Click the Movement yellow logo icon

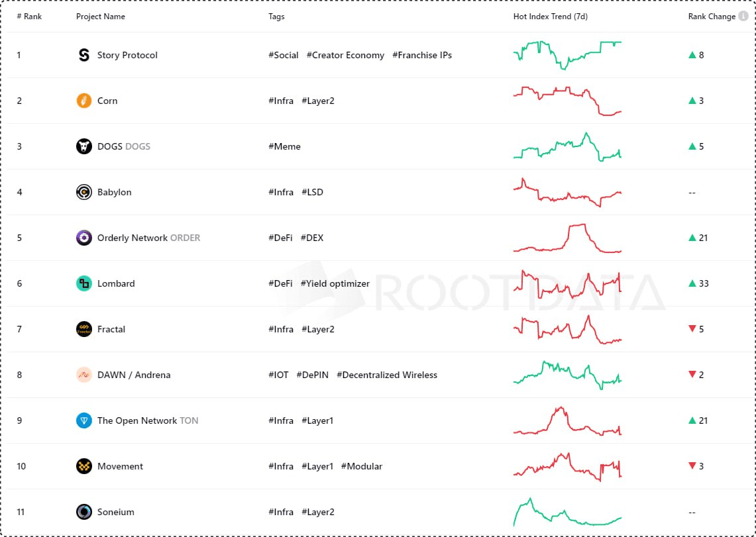coord(84,466)
